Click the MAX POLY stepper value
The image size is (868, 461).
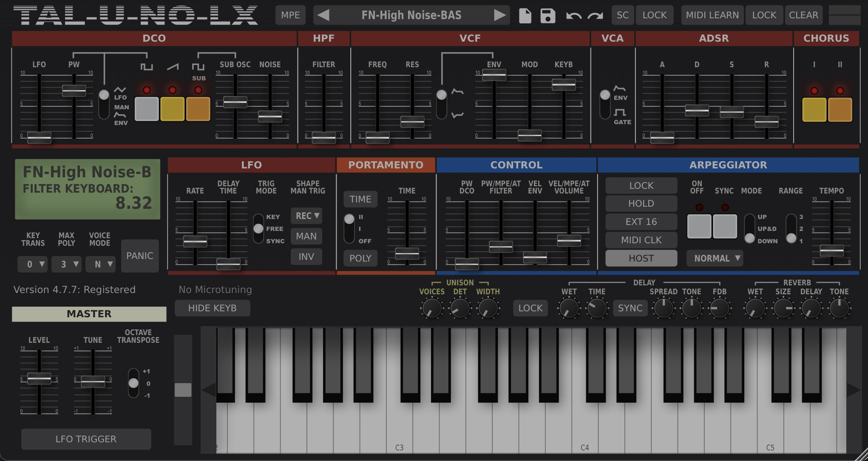[x=64, y=264]
